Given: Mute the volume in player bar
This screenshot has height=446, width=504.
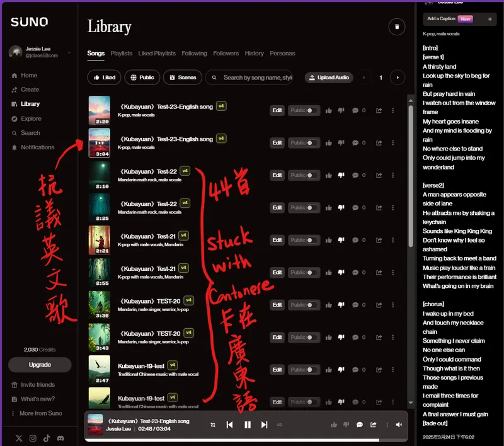Looking at the screenshot, I should click(399, 425).
